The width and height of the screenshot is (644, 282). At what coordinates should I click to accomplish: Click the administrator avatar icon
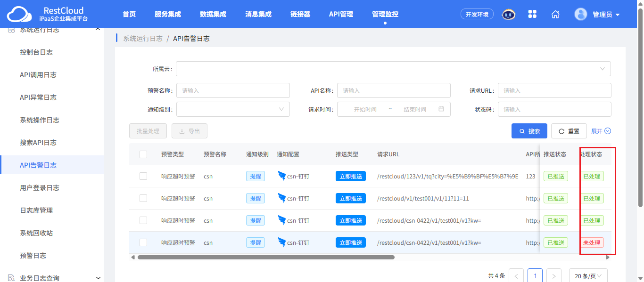pos(581,14)
